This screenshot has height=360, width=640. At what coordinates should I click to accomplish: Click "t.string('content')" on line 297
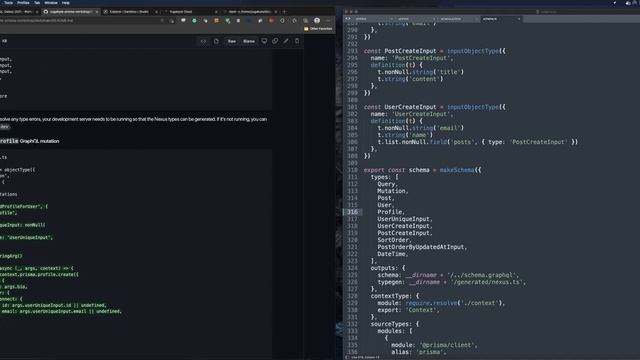(410, 79)
